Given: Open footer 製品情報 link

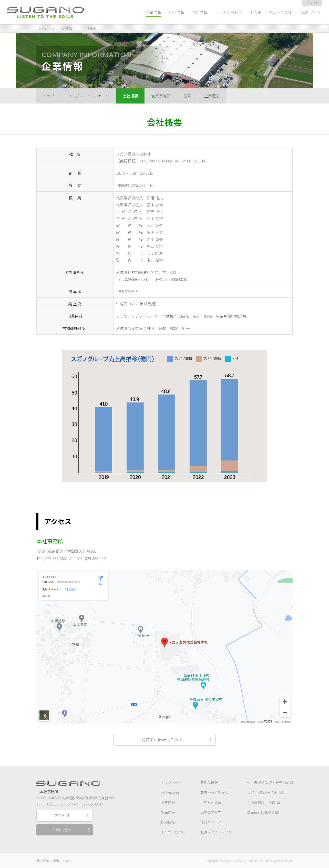Looking at the screenshot, I should tap(168, 812).
